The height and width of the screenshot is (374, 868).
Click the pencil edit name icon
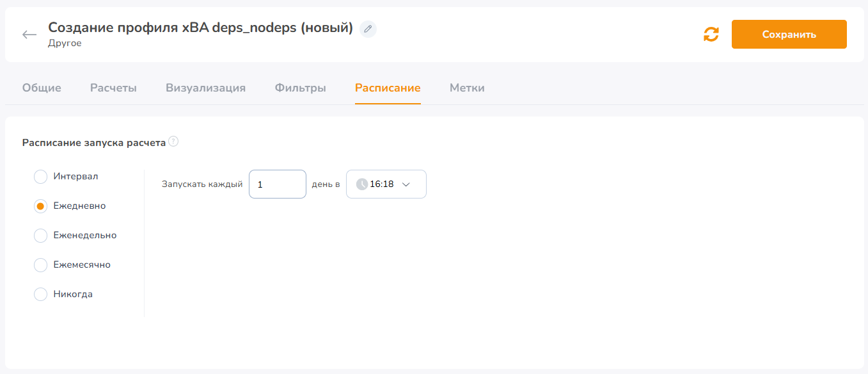tap(368, 29)
